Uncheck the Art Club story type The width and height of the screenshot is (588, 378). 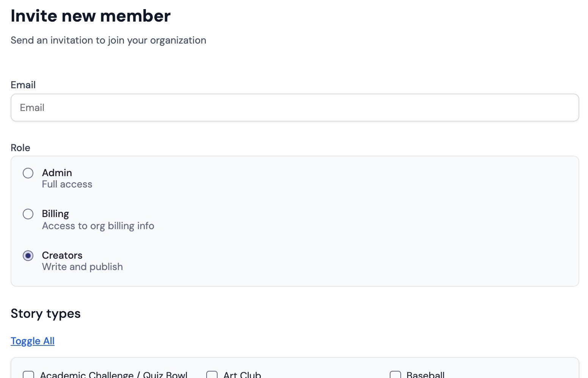click(212, 375)
